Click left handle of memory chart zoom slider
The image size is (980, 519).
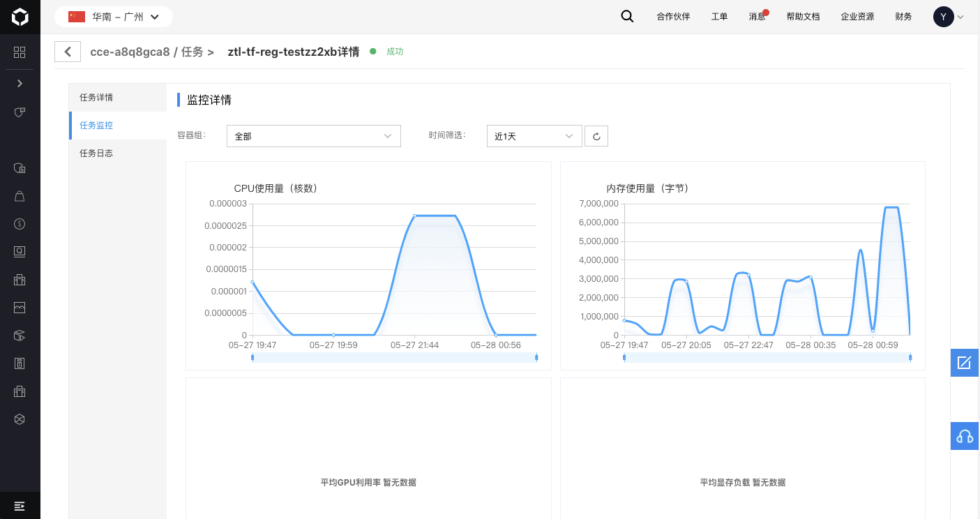point(624,357)
